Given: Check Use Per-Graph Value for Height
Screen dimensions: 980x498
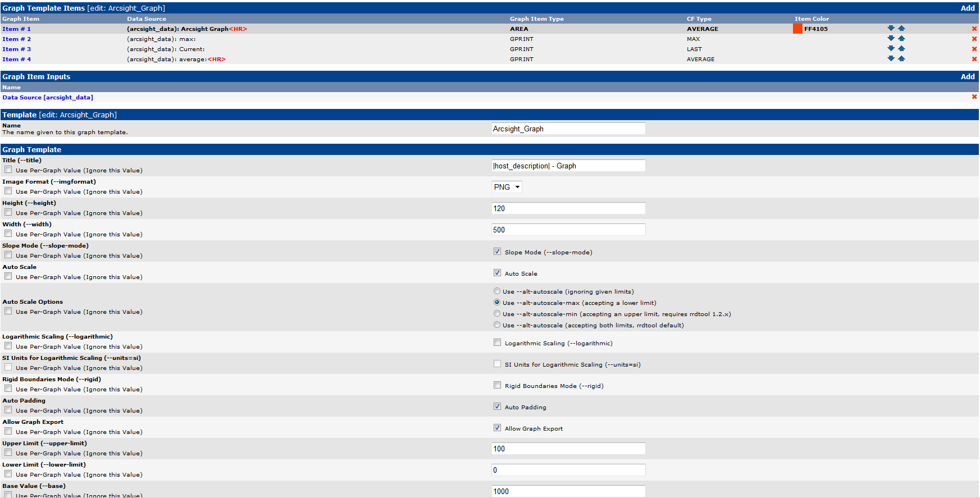Looking at the screenshot, I should click(8, 212).
